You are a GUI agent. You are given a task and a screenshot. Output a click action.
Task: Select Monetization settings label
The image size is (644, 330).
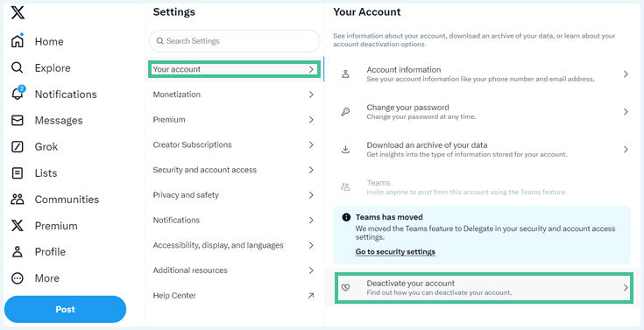coord(177,95)
